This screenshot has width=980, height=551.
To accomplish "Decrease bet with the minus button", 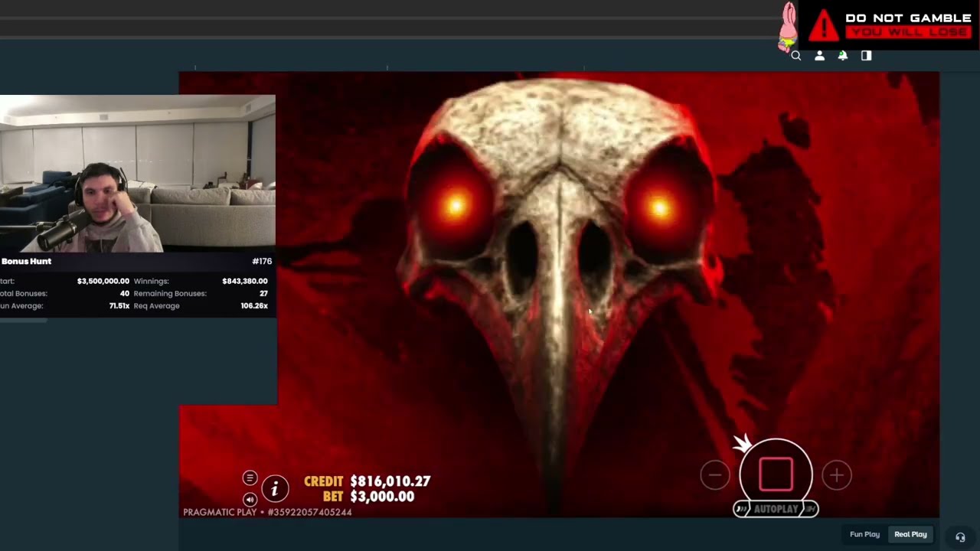I will point(715,475).
